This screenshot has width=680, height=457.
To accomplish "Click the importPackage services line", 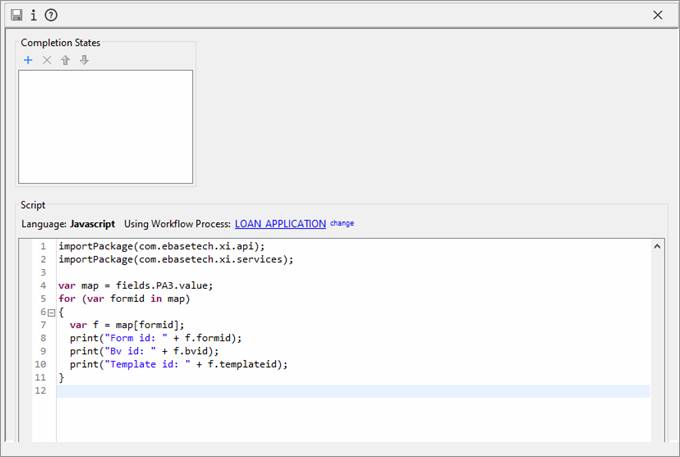I will click(x=175, y=259).
